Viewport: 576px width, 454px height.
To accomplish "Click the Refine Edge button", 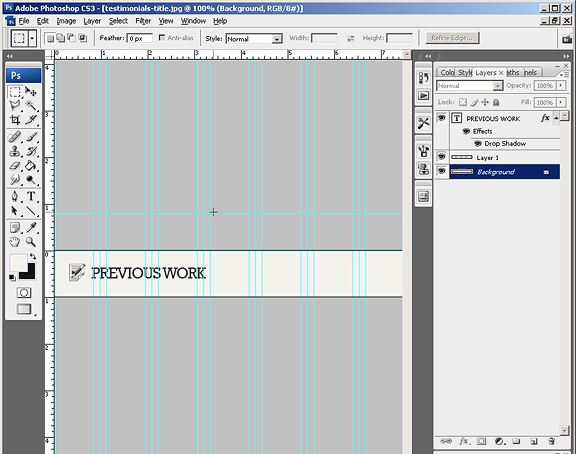I will 452,38.
